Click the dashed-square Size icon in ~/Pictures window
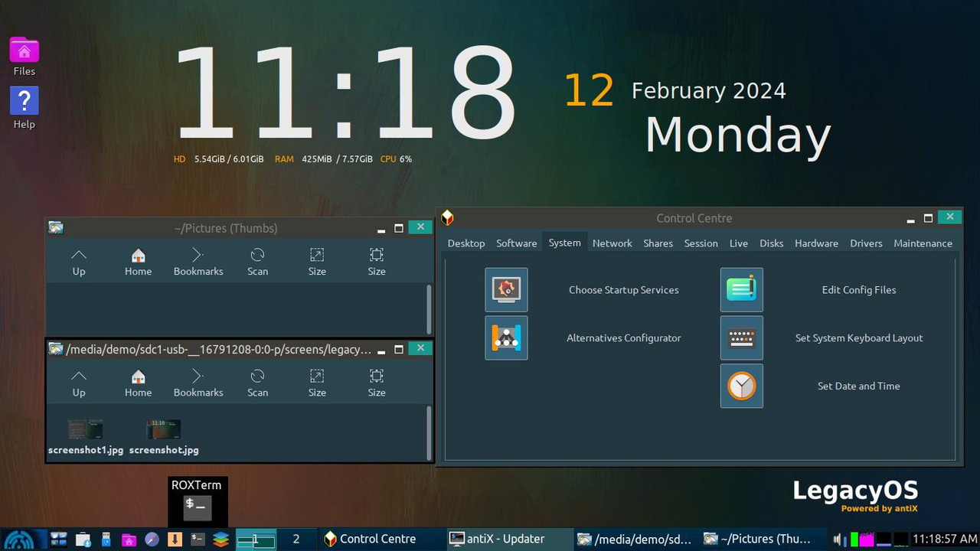 click(377, 261)
